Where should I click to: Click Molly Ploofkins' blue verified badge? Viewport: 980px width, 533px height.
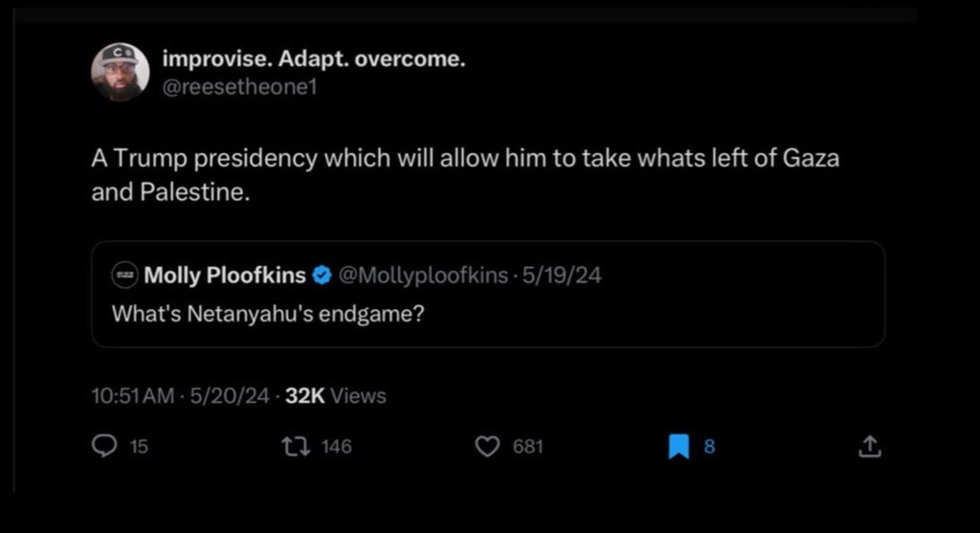(323, 276)
